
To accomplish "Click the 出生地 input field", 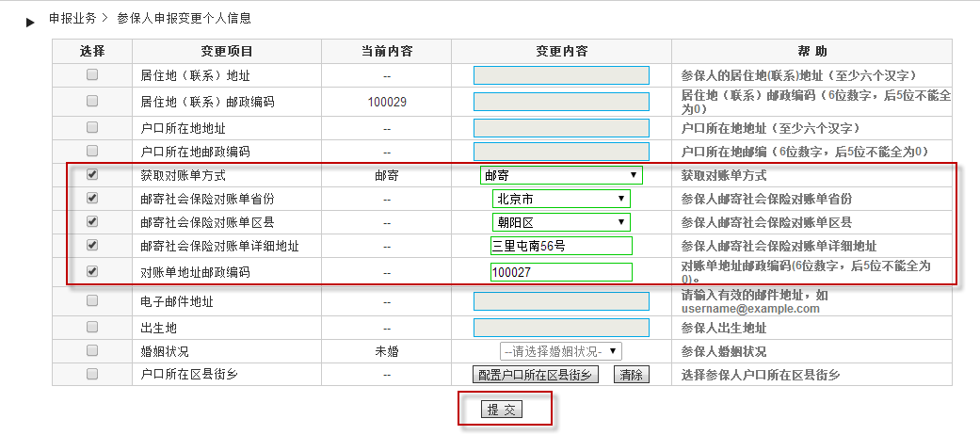I will click(561, 328).
